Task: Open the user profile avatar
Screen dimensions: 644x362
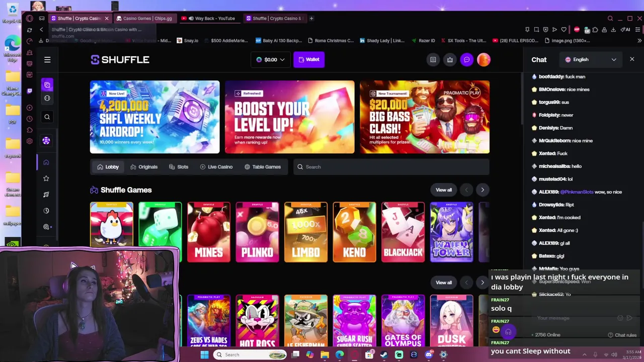Action: pyautogui.click(x=484, y=59)
